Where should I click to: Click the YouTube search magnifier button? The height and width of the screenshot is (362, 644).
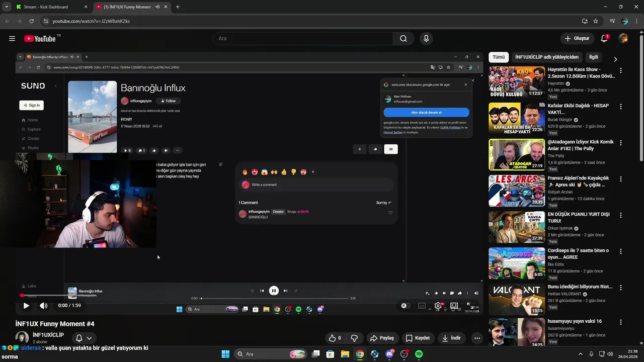point(404,39)
